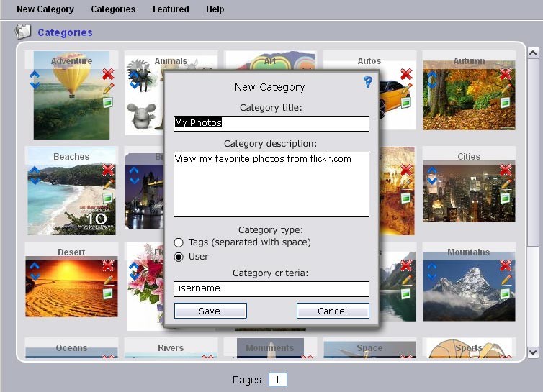Viewport: 543px width, 392px height.
Task: Open the Cities category thumbnail
Action: coord(469,191)
